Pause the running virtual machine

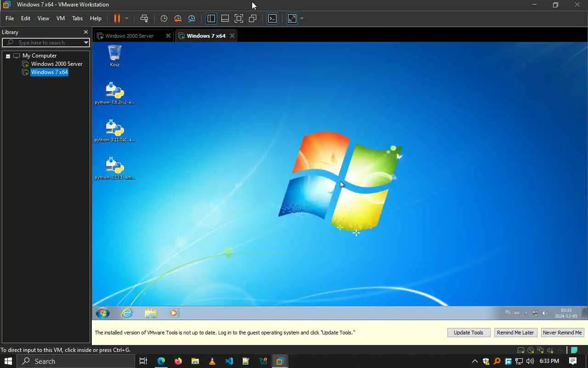point(117,18)
